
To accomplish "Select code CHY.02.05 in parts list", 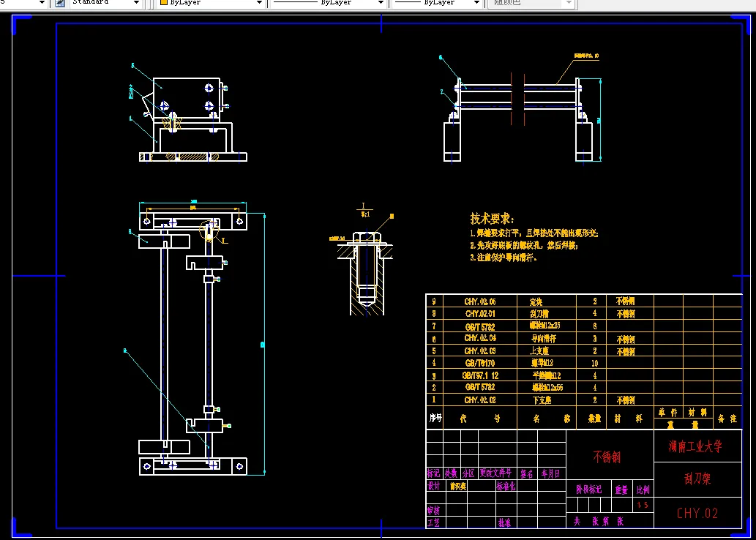I will [480, 301].
